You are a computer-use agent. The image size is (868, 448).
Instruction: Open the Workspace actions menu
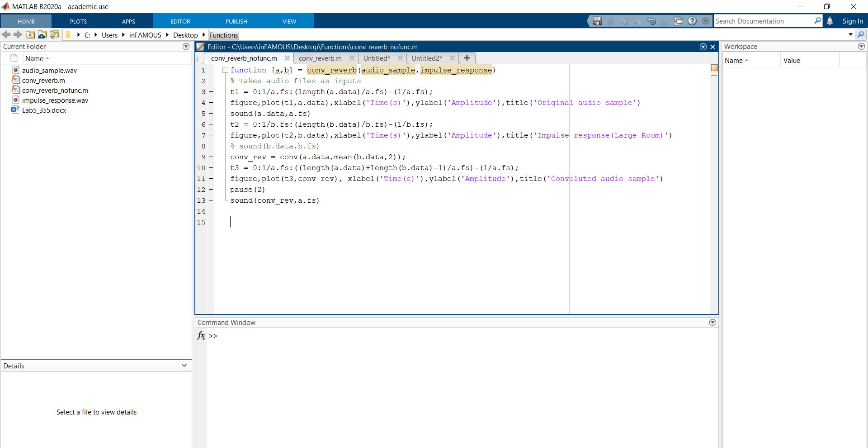click(x=861, y=46)
